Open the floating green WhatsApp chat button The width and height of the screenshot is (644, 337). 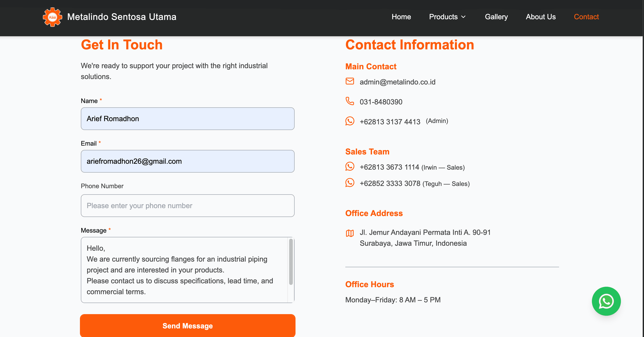click(606, 301)
